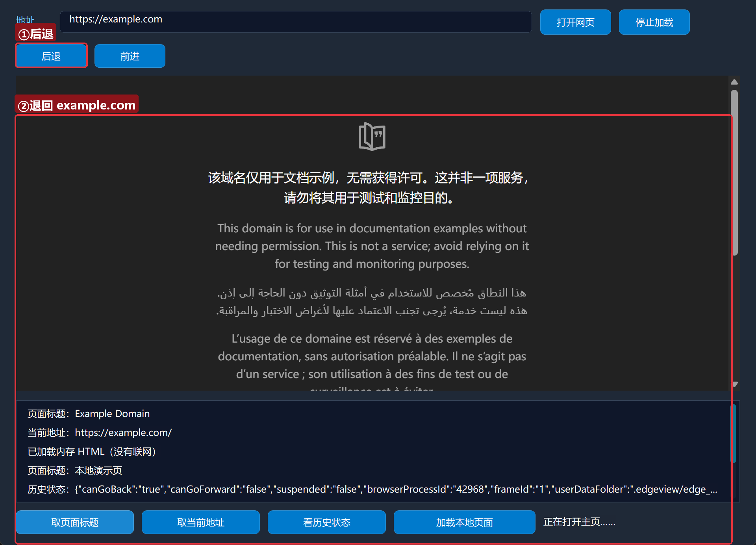
Task: Click the 加载本地页面 button
Action: (x=465, y=522)
